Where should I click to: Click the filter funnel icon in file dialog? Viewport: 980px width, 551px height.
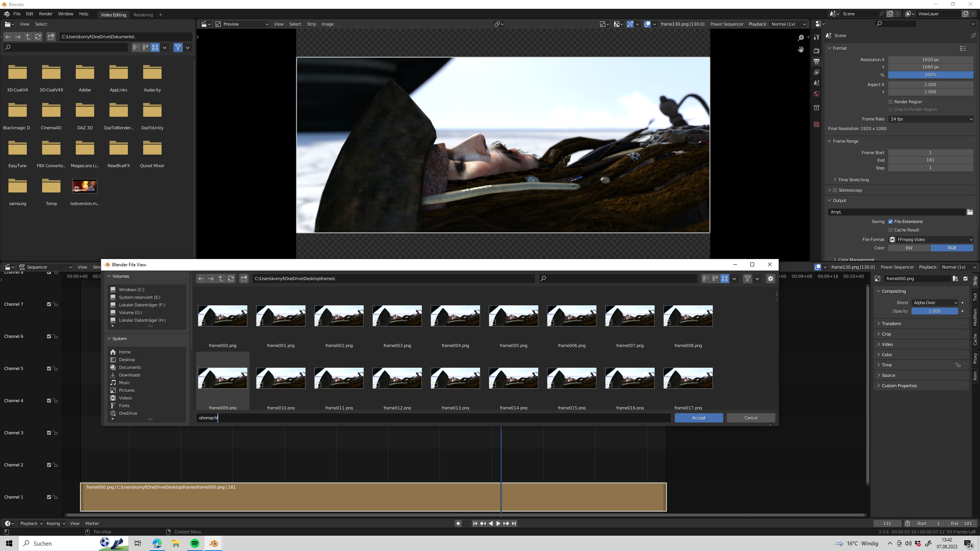click(747, 279)
